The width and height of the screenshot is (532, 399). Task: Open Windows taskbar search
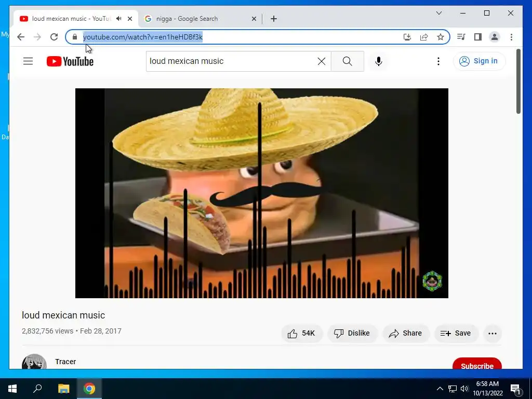pyautogui.click(x=37, y=389)
